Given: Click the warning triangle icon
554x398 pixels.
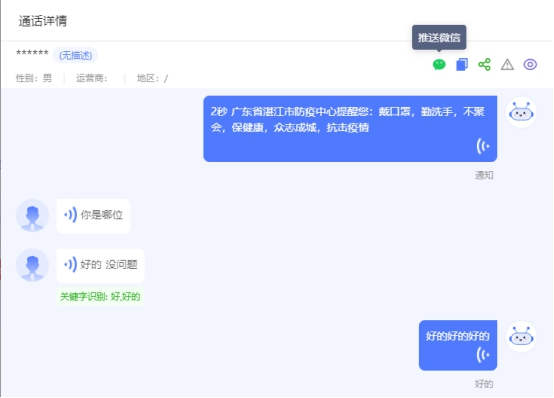Looking at the screenshot, I should click(507, 65).
